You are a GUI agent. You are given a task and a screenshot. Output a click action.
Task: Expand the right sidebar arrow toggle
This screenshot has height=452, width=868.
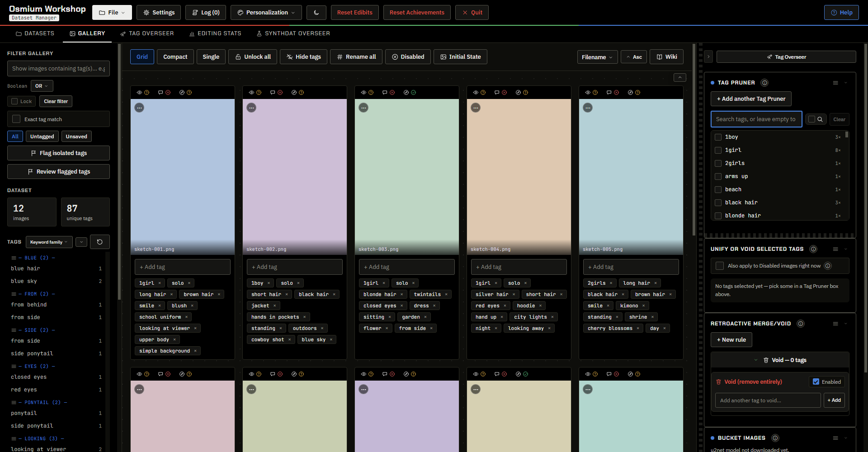[x=708, y=57]
